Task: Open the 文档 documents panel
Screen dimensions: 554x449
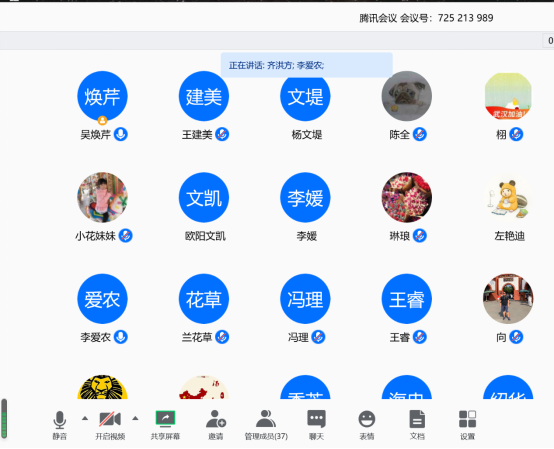Action: click(417, 425)
